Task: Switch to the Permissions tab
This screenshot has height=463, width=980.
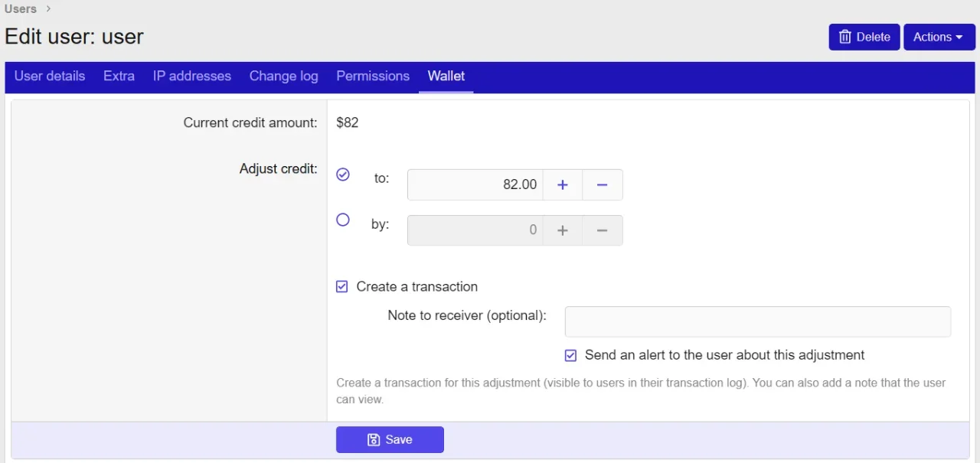Action: [x=373, y=76]
